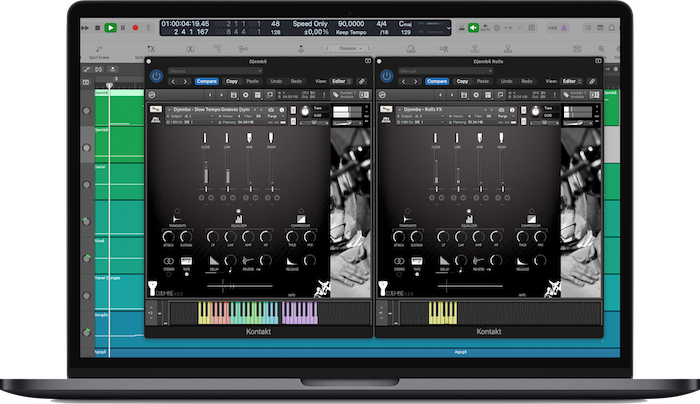Select the Spot Erase tool
This screenshot has width=700, height=404.
(x=99, y=52)
